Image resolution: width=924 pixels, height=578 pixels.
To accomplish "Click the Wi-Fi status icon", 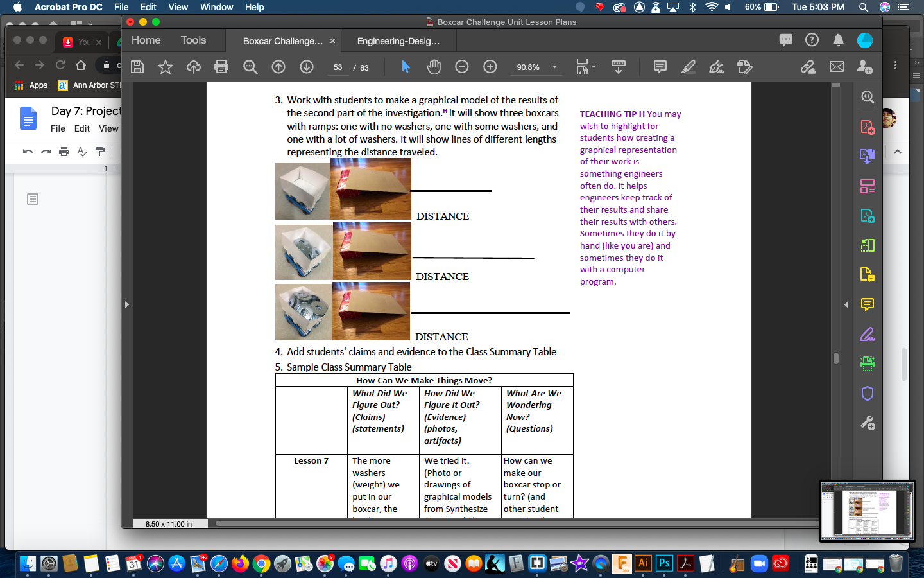I will [711, 7].
